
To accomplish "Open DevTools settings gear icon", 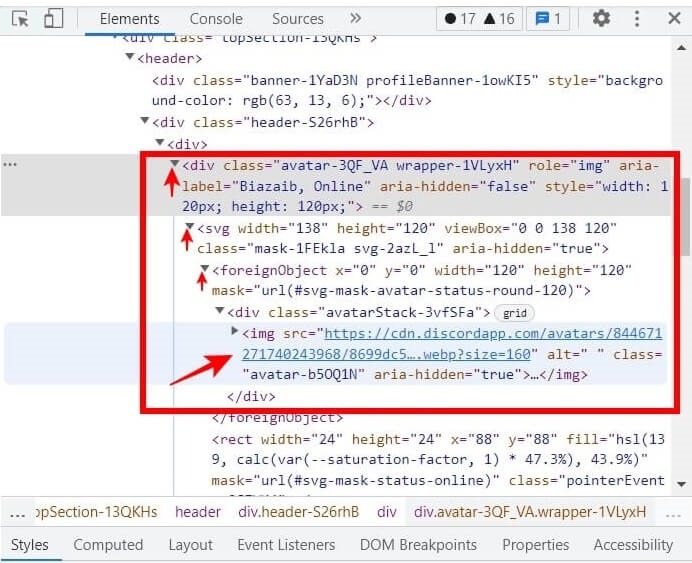I will click(x=601, y=18).
